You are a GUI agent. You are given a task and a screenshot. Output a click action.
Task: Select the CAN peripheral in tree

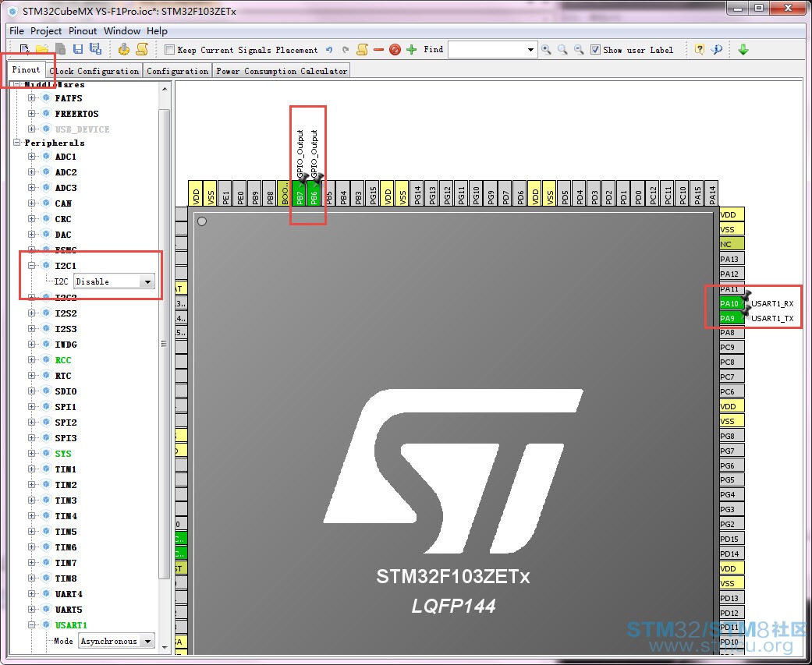pos(63,203)
